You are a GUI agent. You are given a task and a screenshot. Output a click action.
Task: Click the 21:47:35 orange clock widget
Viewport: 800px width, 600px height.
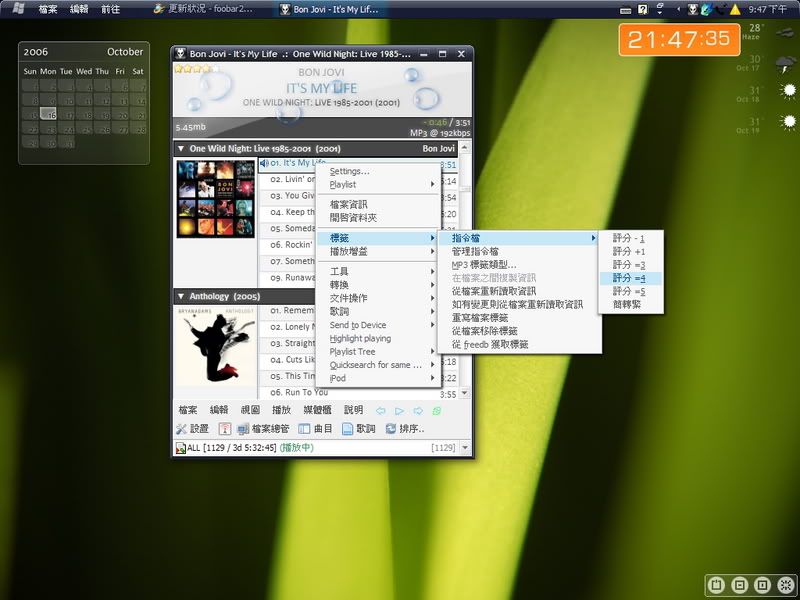coord(679,39)
